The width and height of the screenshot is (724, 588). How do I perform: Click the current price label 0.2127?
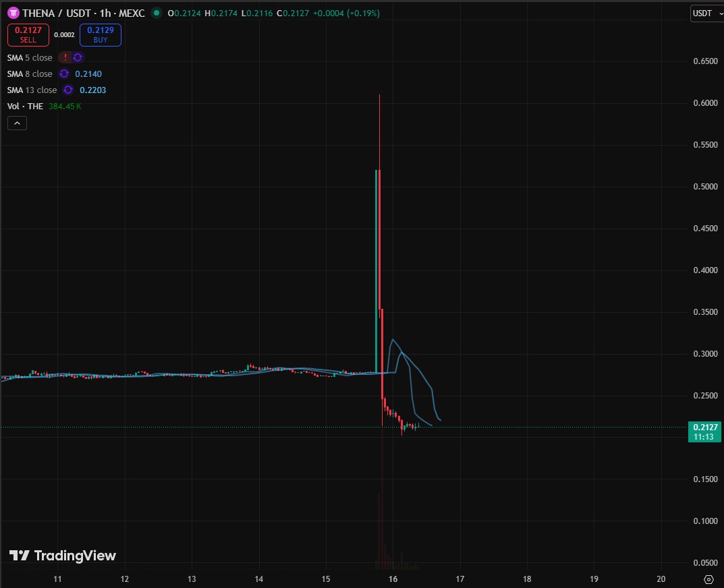pyautogui.click(x=704, y=432)
